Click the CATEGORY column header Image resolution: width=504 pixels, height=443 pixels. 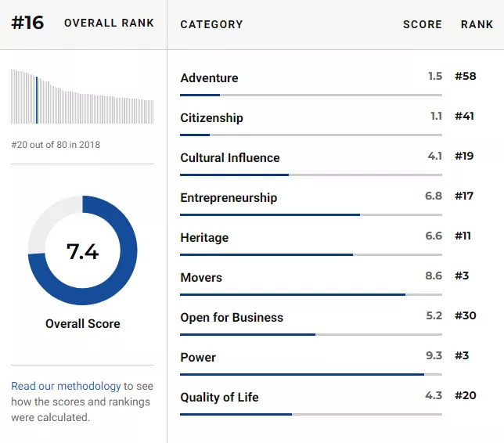211,24
